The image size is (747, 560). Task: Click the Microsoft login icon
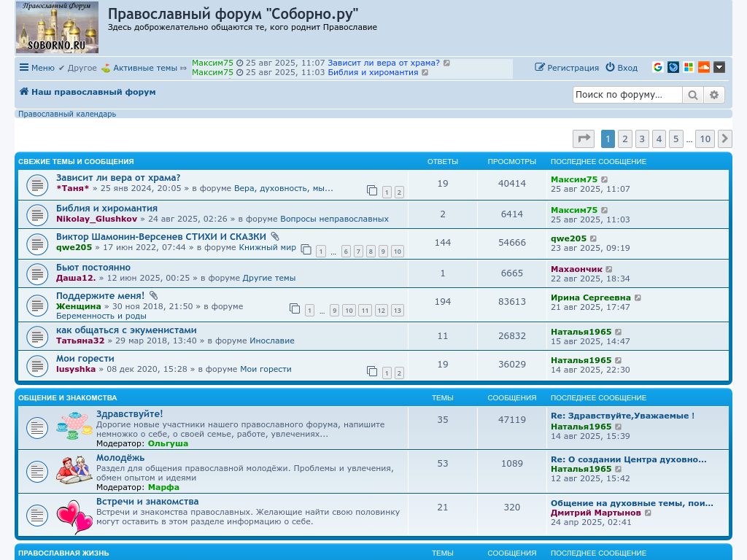pyautogui.click(x=689, y=67)
